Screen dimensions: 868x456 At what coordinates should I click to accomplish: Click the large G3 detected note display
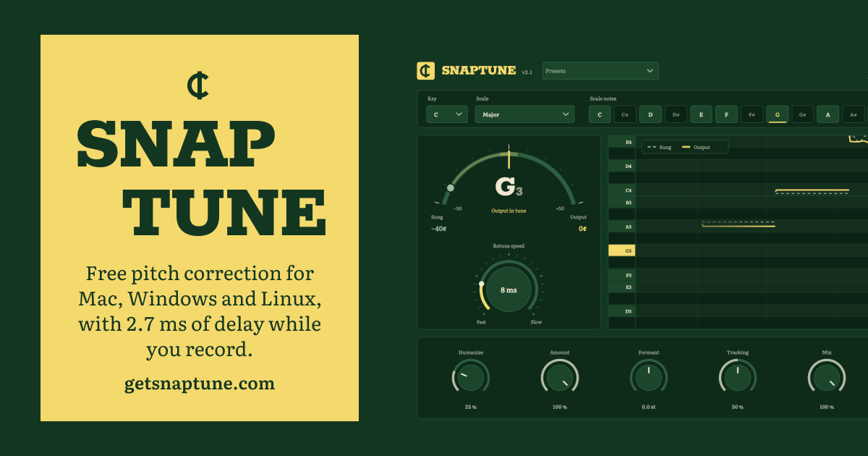[x=509, y=187]
